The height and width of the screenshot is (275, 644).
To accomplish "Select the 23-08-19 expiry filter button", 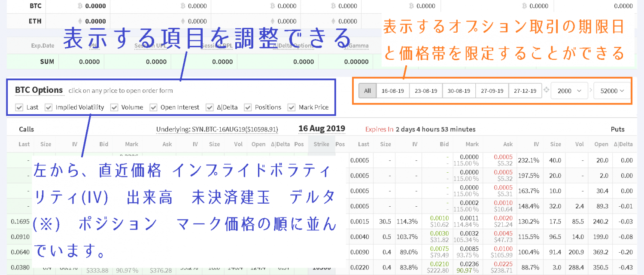I will [425, 91].
